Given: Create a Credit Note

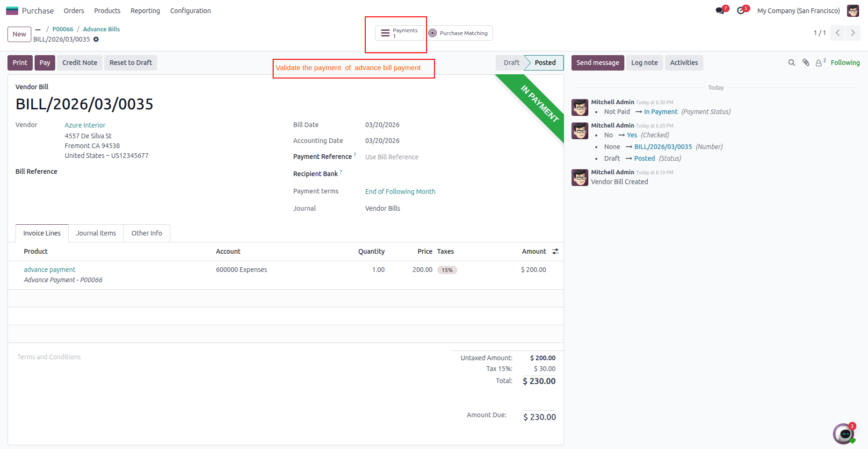Looking at the screenshot, I should tap(80, 63).
